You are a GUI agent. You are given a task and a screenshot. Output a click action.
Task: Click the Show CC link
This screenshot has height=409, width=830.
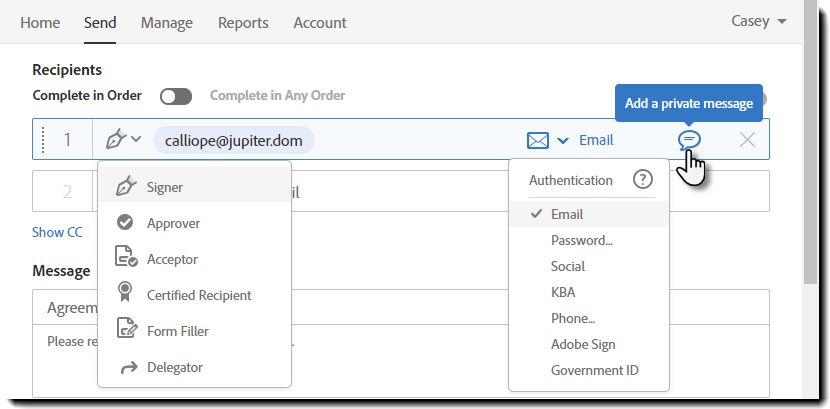(x=57, y=232)
